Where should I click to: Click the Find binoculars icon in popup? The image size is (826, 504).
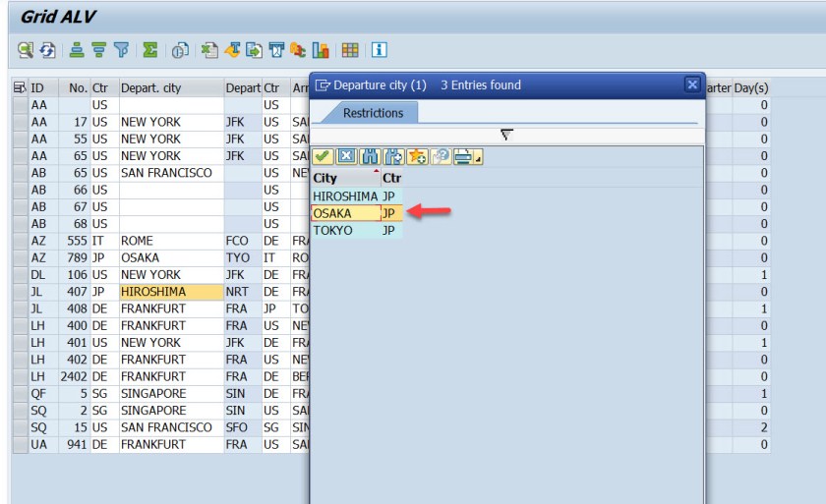370,156
